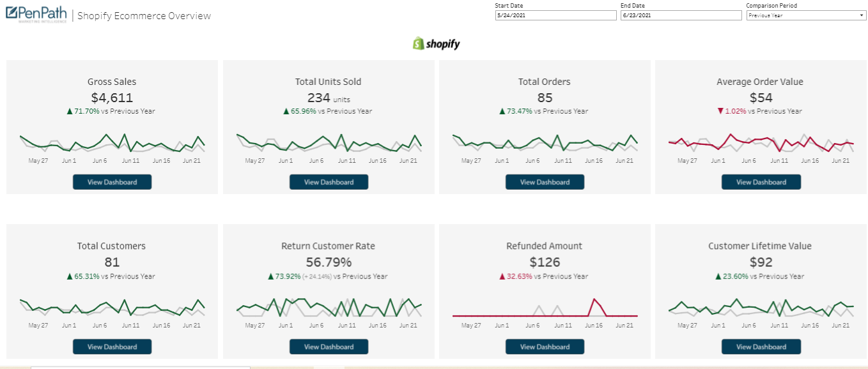Click green up arrow under Gross Sales

(70, 111)
